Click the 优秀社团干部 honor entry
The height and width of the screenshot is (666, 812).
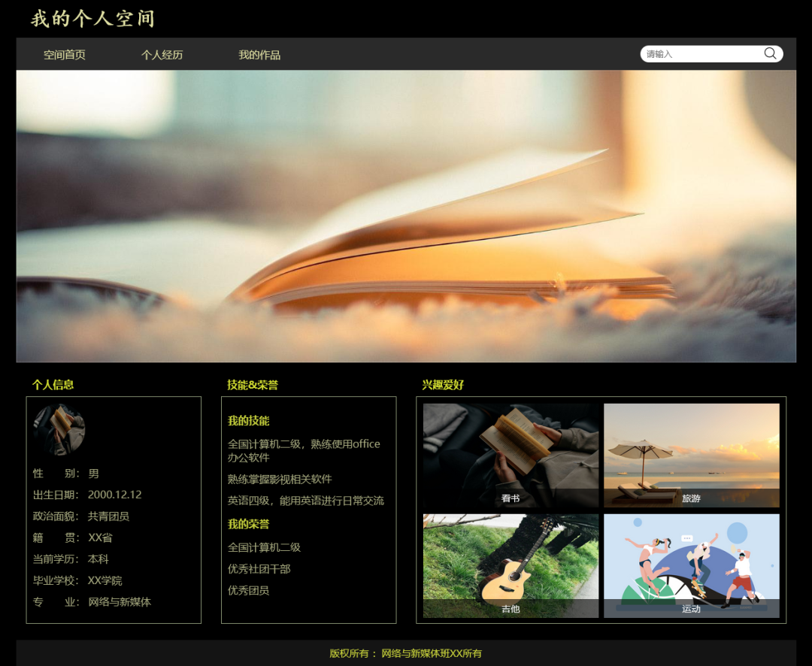[x=259, y=569]
